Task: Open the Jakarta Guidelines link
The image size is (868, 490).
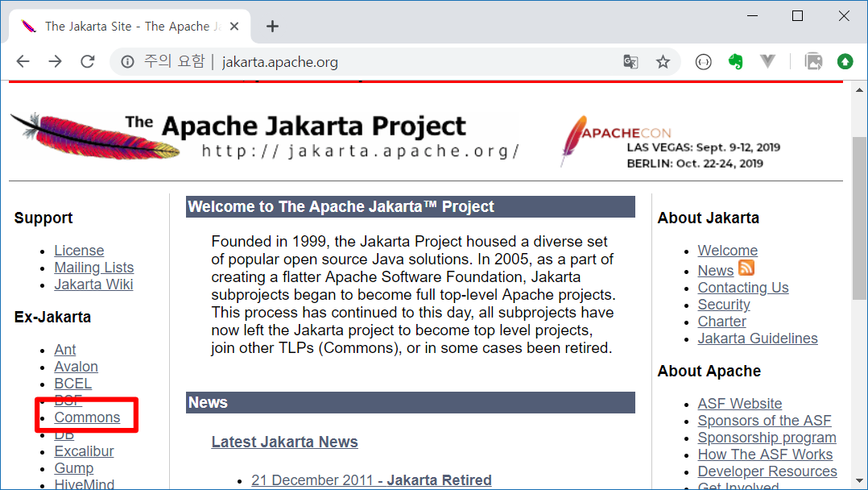Action: click(x=757, y=338)
